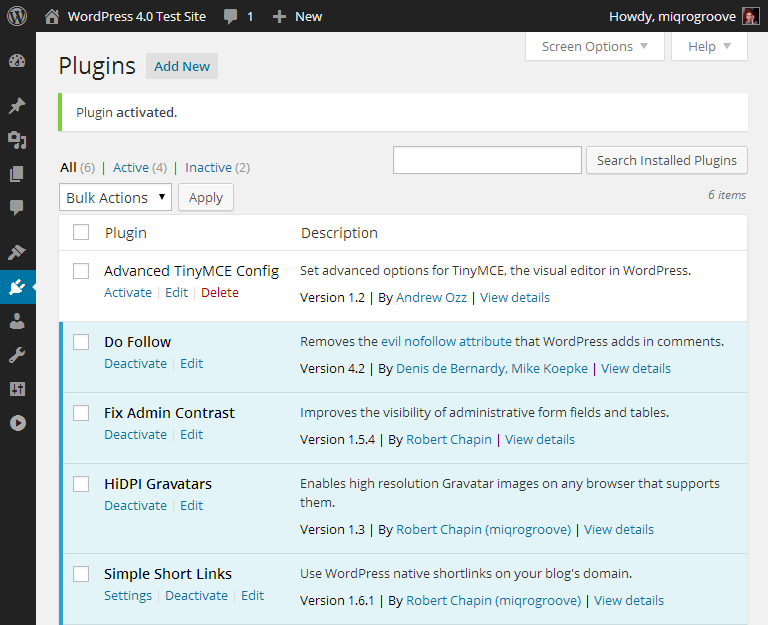768x625 pixels.
Task: Open Appearance paintbrush icon in sidebar
Action: pyautogui.click(x=17, y=252)
